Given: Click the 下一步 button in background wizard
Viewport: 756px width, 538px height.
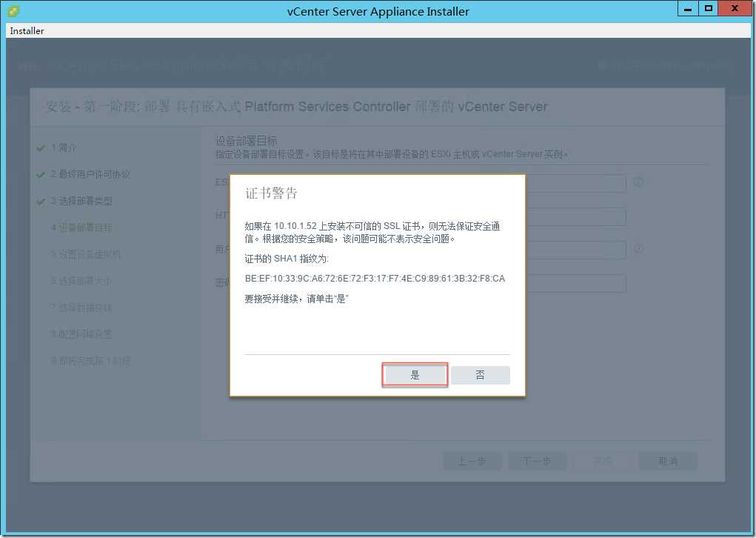Looking at the screenshot, I should pyautogui.click(x=537, y=461).
